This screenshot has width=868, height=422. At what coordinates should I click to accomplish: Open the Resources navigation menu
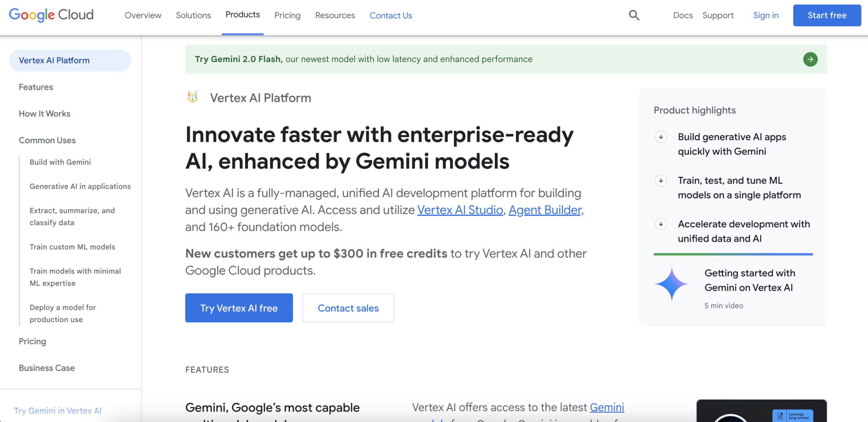tap(335, 15)
